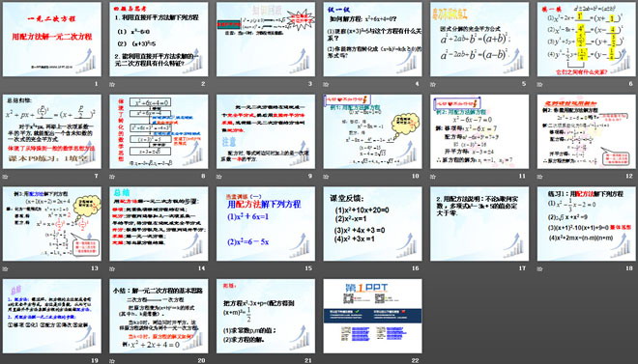The height and width of the screenshot is (364, 638).
Task: Click the animation star icon under slide 8
Action: pyautogui.click(x=111, y=177)
